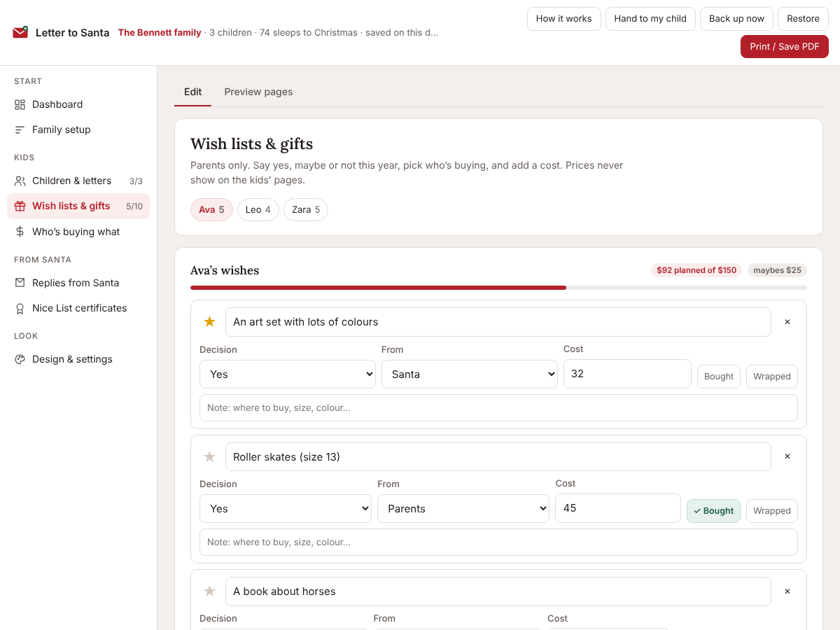Open Decision dropdown for Roller skates
This screenshot has height=630, width=840.
(286, 509)
